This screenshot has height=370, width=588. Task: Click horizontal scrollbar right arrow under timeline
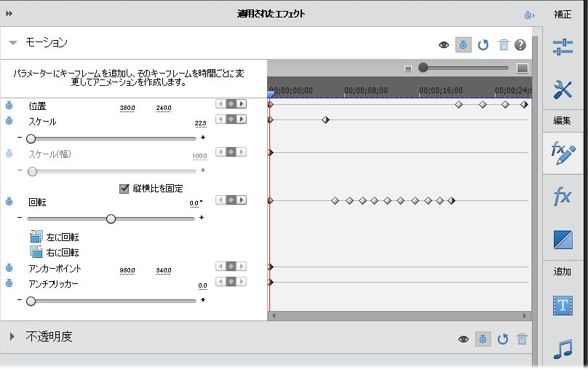(525, 316)
